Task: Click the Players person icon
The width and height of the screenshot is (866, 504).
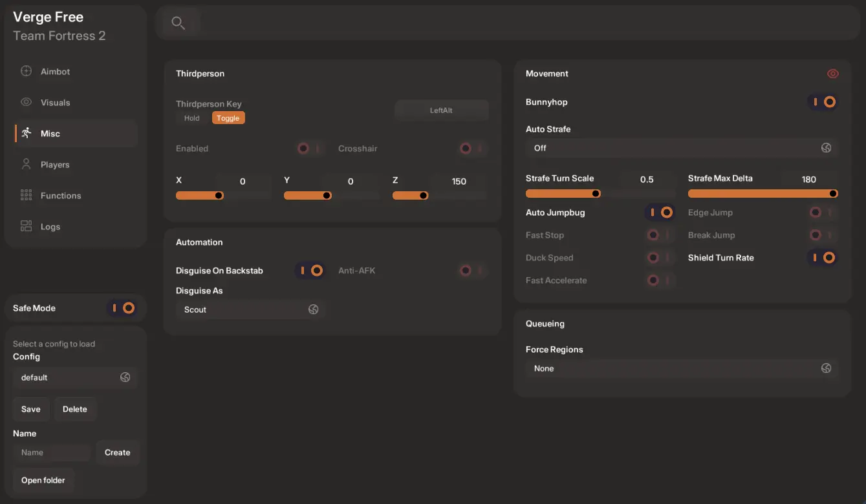Action: click(x=26, y=164)
